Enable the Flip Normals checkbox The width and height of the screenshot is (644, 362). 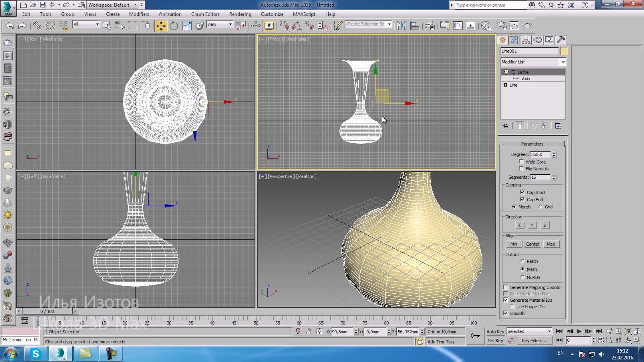pos(521,169)
